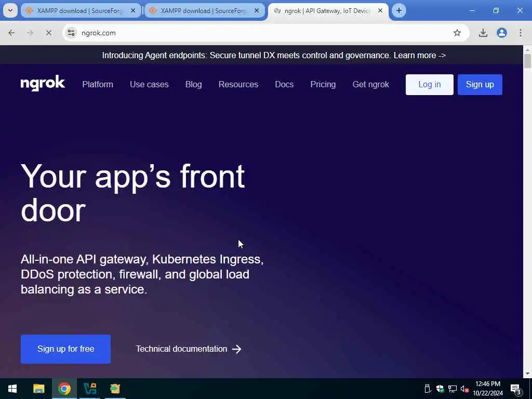Viewport: 532px width, 399px height.
Task: Open a new browser tab
Action: point(398,10)
